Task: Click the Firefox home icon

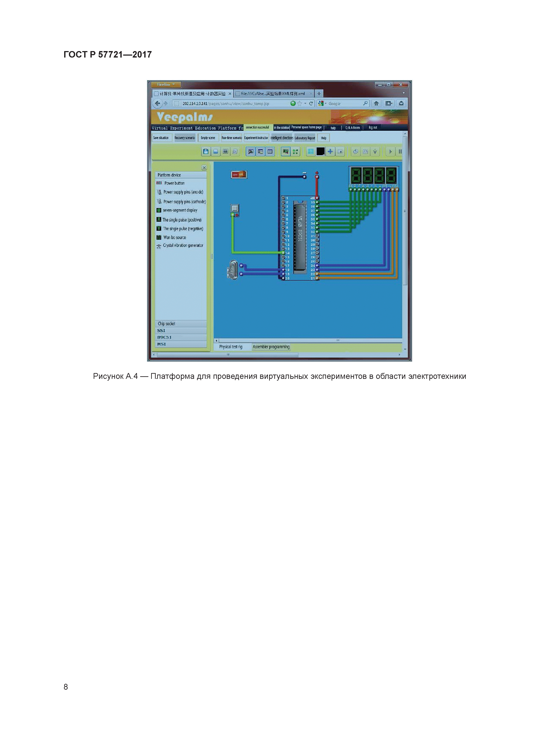Action: click(376, 103)
